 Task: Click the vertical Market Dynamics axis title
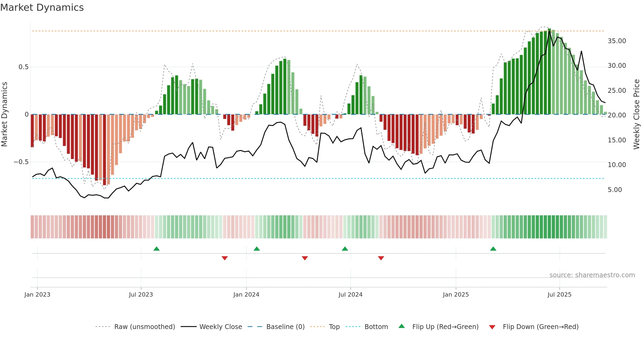[4, 114]
